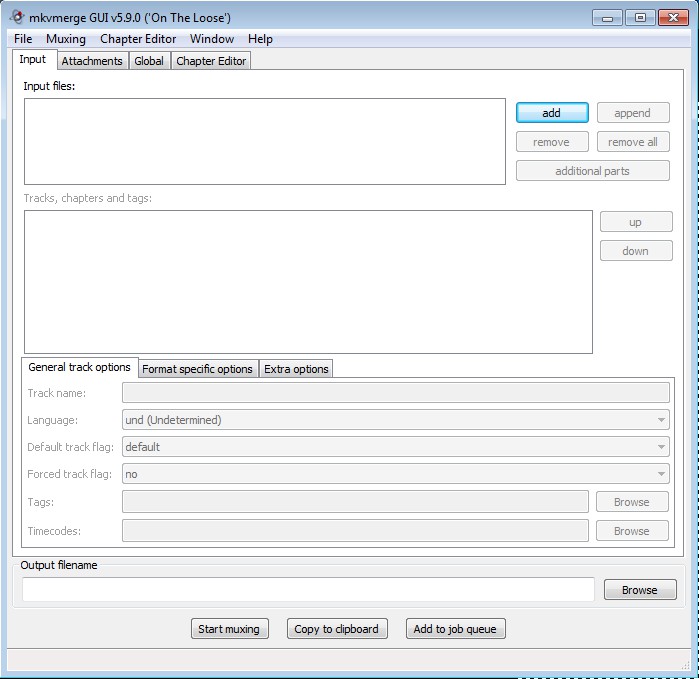Click the Tags file path field

(355, 502)
